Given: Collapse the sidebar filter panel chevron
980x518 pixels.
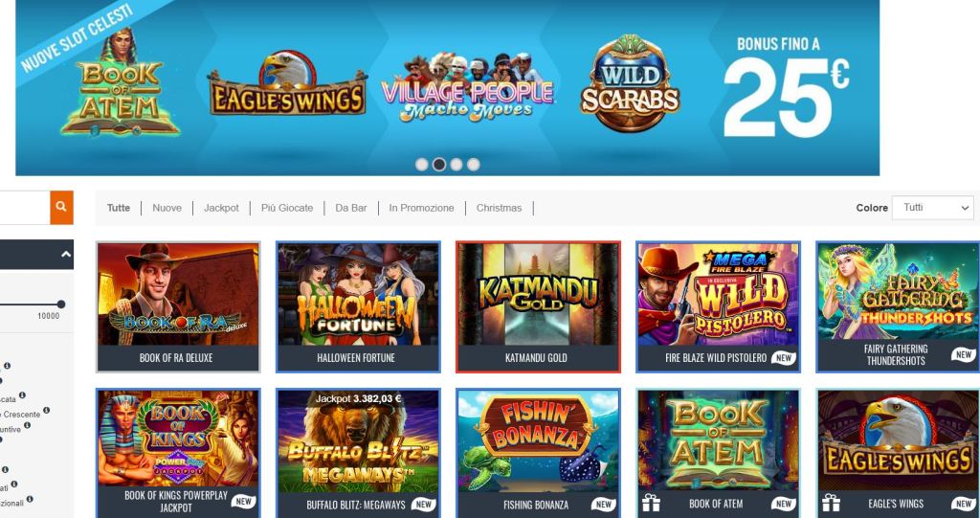Looking at the screenshot, I should point(66,255).
